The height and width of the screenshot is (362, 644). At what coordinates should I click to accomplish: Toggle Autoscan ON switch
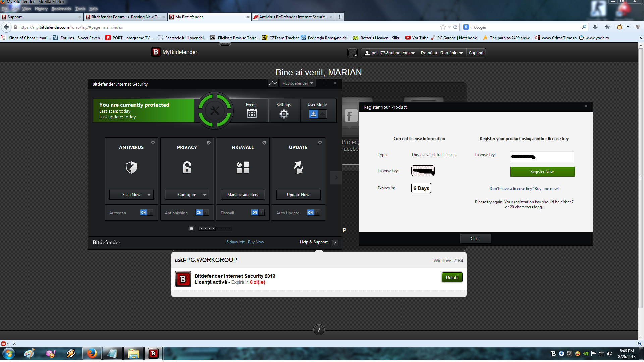pyautogui.click(x=147, y=213)
